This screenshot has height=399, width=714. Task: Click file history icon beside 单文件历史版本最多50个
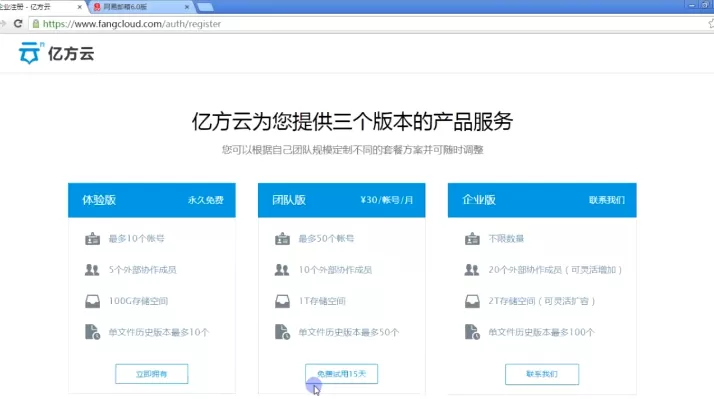pos(282,332)
